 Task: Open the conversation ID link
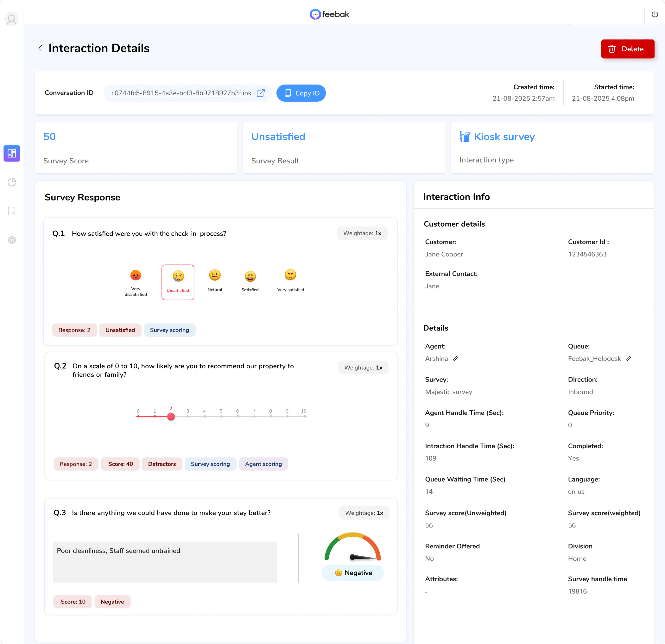click(x=181, y=93)
